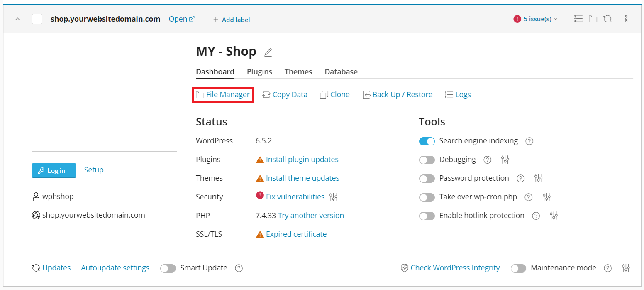Open the folder icon in the header
Viewport: 644px width, 290px height.
point(593,19)
